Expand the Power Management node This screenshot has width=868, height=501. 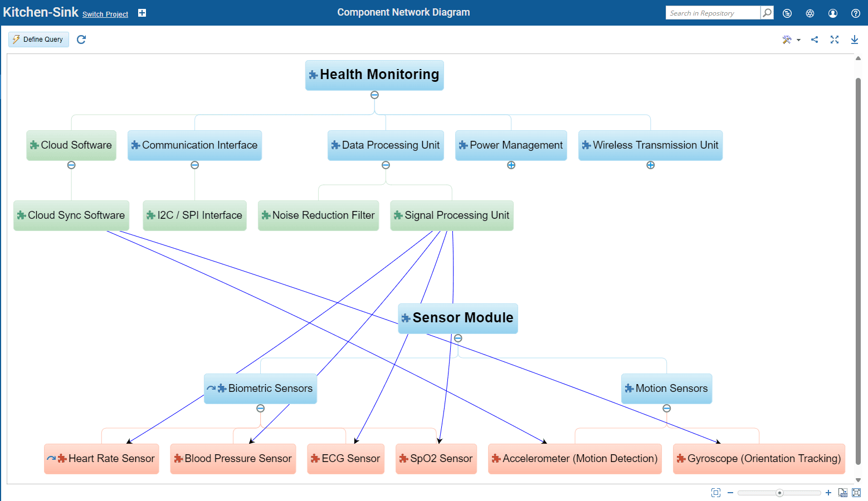coord(511,165)
